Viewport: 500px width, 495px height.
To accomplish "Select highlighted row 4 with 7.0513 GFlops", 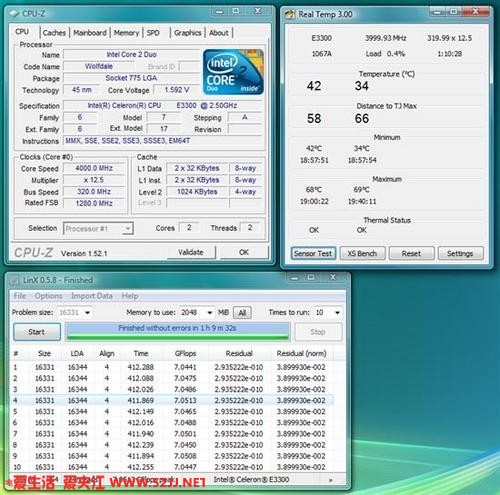I will pyautogui.click(x=172, y=400).
